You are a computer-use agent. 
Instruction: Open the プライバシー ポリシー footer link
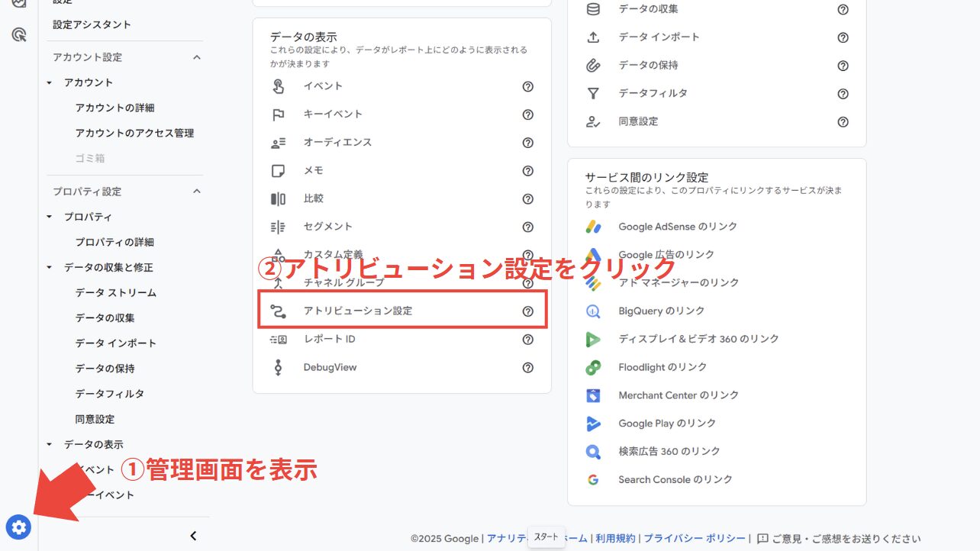click(x=695, y=538)
